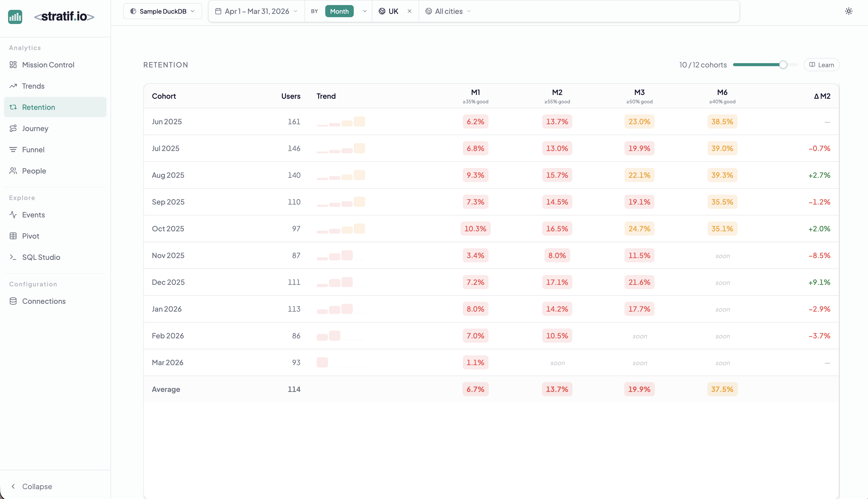Expand the Sample DuckDB source dropdown

162,11
